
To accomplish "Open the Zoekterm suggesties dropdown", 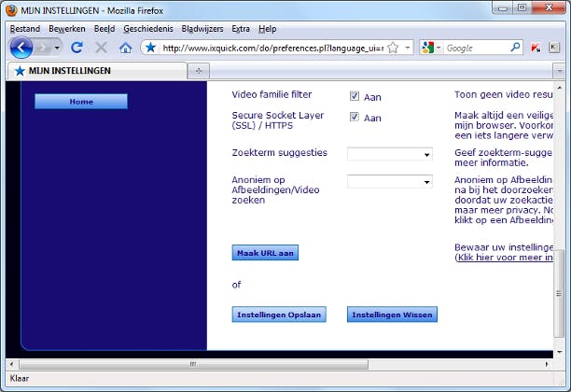I will tap(390, 154).
